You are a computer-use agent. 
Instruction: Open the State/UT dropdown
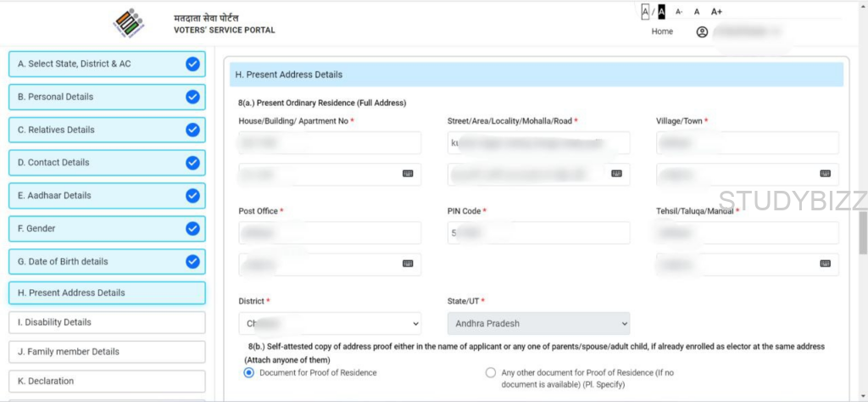click(x=538, y=323)
